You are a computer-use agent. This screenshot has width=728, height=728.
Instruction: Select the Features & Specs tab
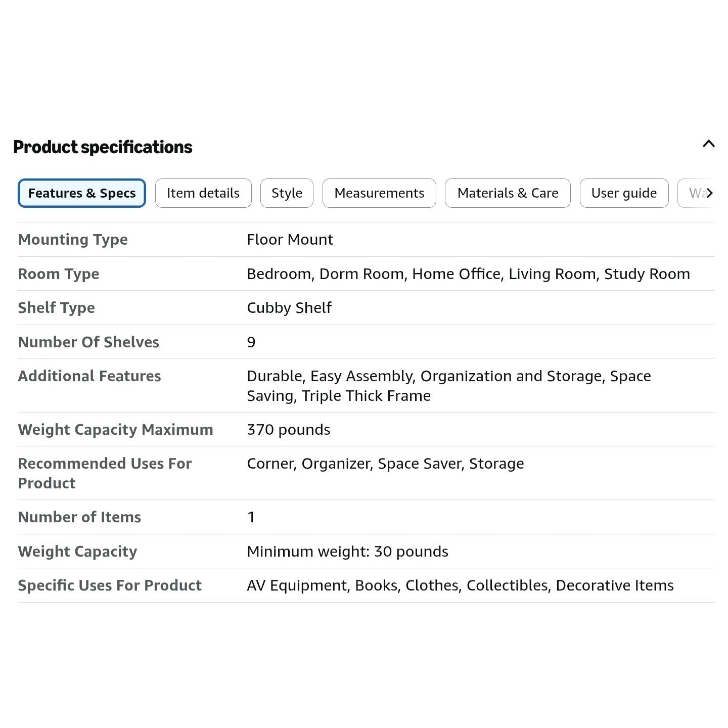point(82,193)
